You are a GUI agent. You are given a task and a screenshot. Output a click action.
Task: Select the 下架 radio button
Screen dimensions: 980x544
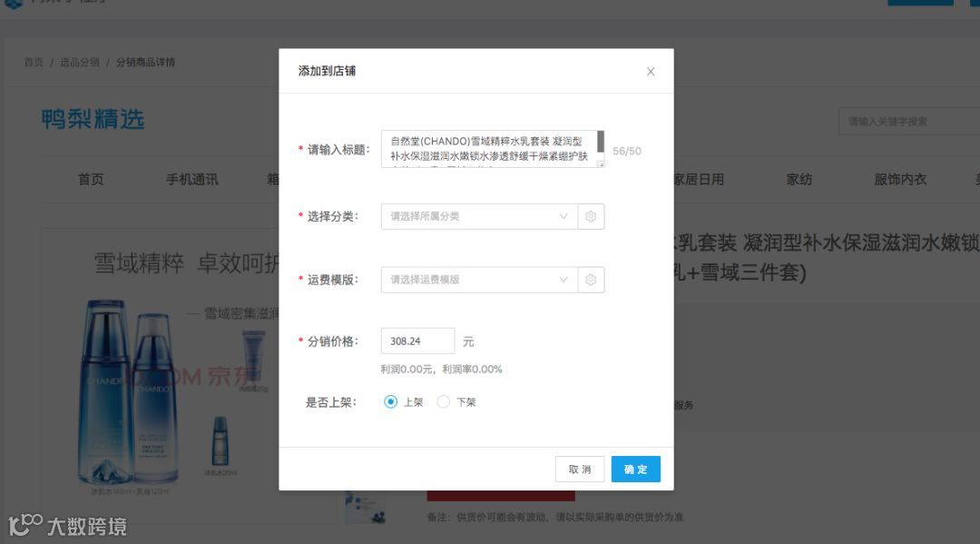coord(443,401)
